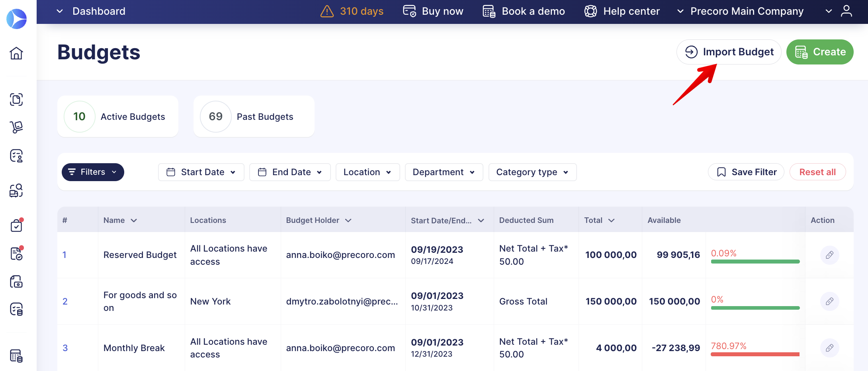The width and height of the screenshot is (868, 371).
Task: Open the document with payment icon in sidebar
Action: click(16, 281)
